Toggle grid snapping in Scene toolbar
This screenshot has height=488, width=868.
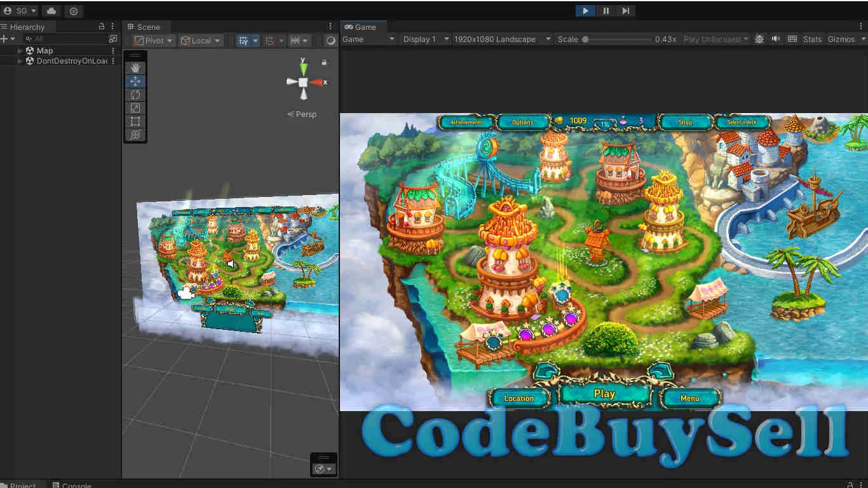(269, 40)
